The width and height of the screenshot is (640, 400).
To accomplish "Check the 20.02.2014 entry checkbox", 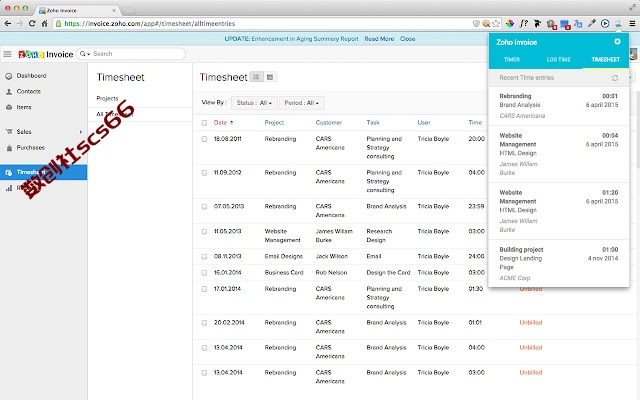I will pos(204,323).
